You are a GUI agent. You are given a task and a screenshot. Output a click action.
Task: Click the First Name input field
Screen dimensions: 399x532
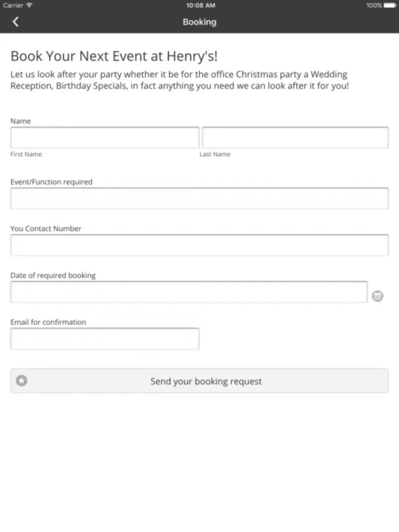coord(104,137)
